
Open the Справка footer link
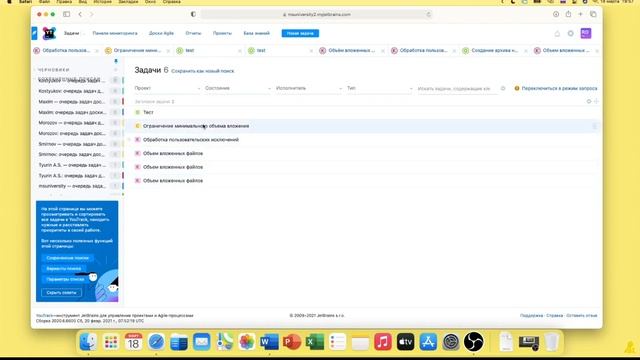point(554,316)
